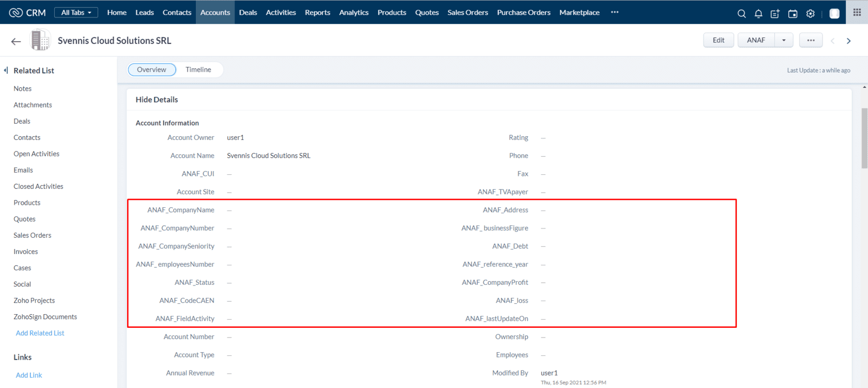
Task: Click the Edit button
Action: click(x=719, y=40)
